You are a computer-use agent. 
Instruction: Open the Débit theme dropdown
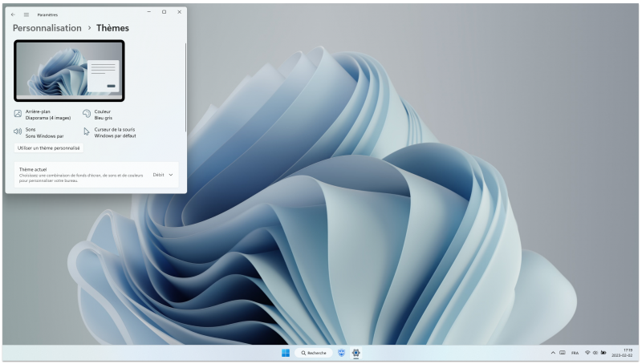[159, 174]
